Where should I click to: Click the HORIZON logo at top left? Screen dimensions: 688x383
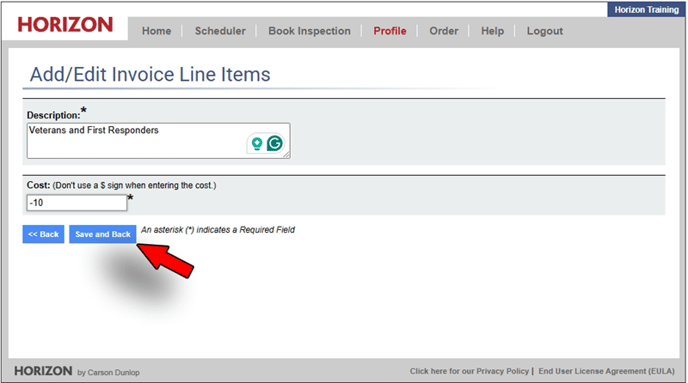(x=65, y=25)
